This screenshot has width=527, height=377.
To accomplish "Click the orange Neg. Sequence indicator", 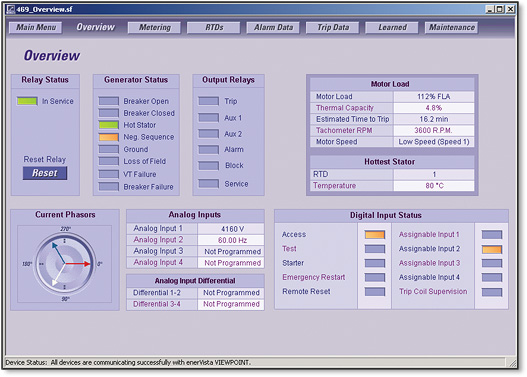I will tap(109, 137).
